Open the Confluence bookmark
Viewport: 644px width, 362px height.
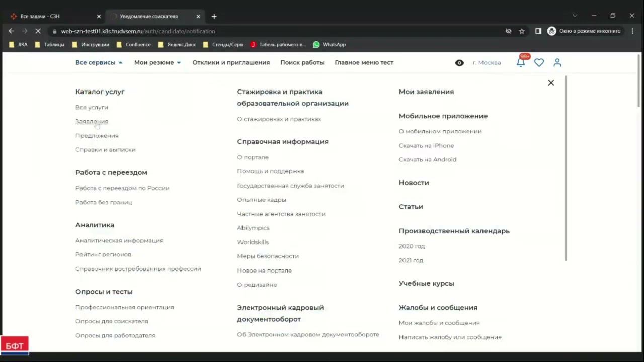pyautogui.click(x=133, y=44)
